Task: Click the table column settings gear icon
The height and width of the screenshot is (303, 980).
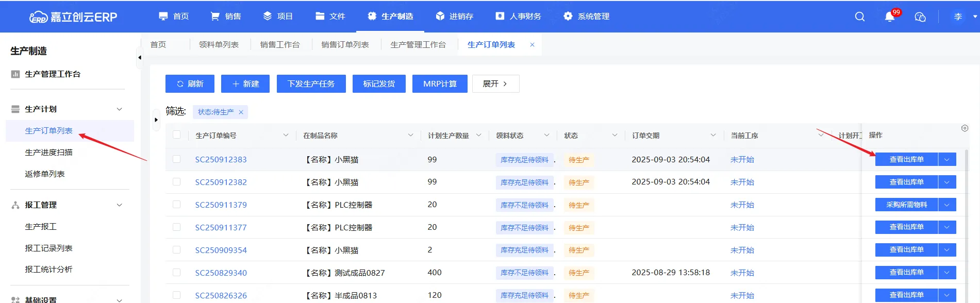Action: click(x=965, y=128)
